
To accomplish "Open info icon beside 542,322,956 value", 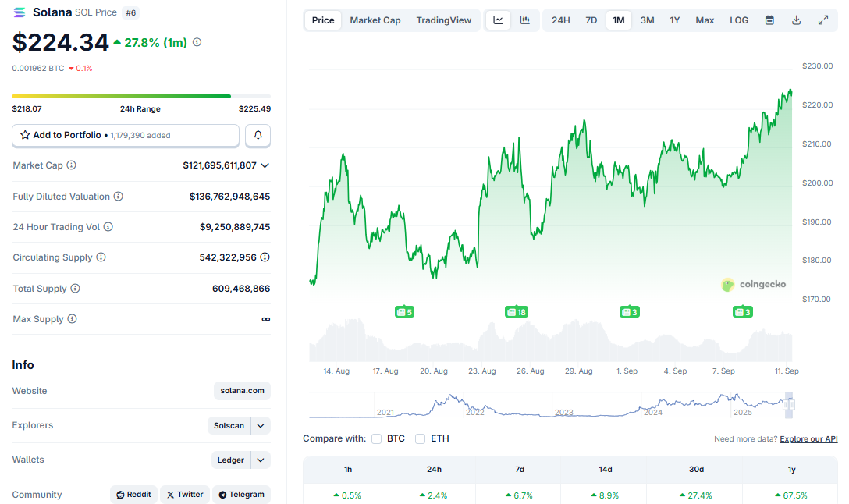I will pyautogui.click(x=265, y=257).
